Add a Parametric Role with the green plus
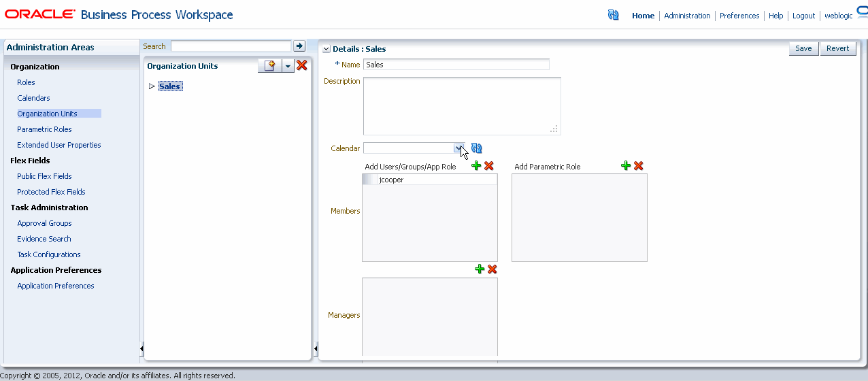The image size is (868, 381). (626, 166)
